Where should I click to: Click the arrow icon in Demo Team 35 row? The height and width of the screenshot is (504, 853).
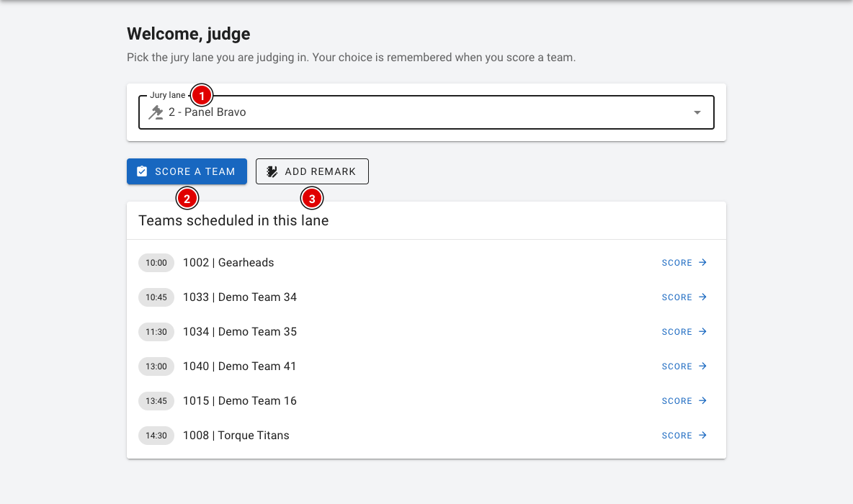[x=703, y=332]
